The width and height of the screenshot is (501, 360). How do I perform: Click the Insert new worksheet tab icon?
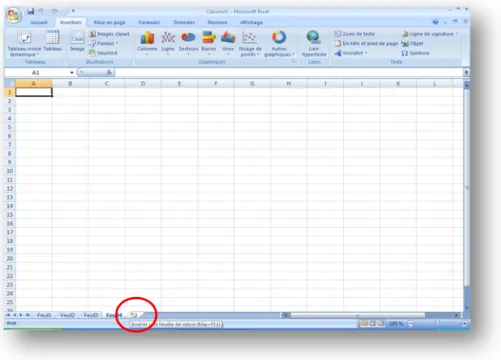pyautogui.click(x=134, y=315)
